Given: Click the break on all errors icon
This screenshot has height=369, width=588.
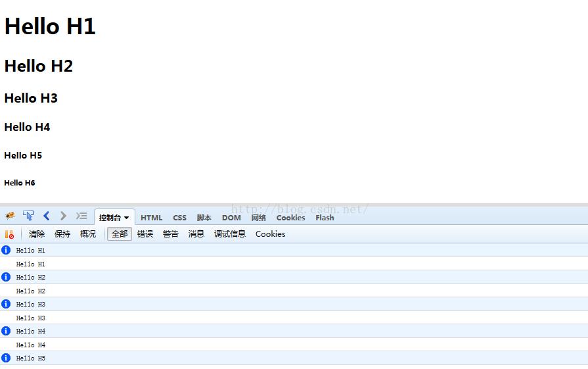Looking at the screenshot, I should pos(9,234).
